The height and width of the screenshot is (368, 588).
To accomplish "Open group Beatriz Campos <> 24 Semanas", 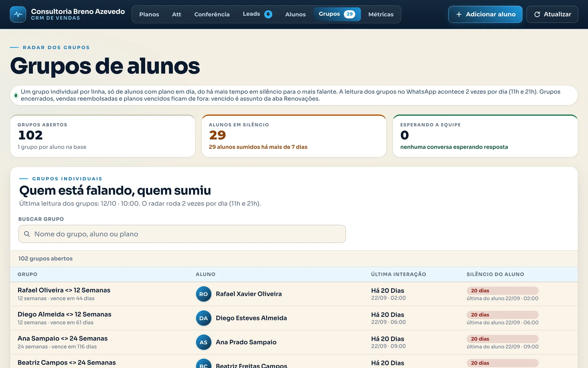I will tap(67, 362).
